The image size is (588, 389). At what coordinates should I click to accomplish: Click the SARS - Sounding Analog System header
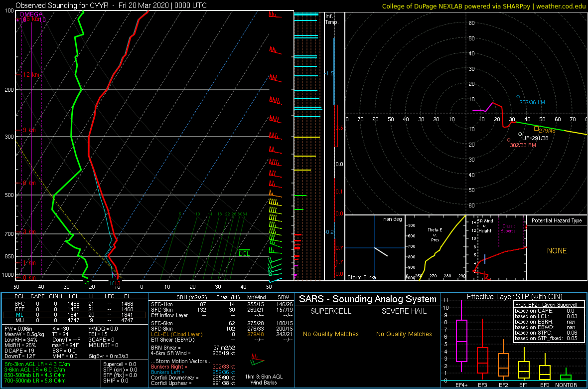tap(368, 299)
